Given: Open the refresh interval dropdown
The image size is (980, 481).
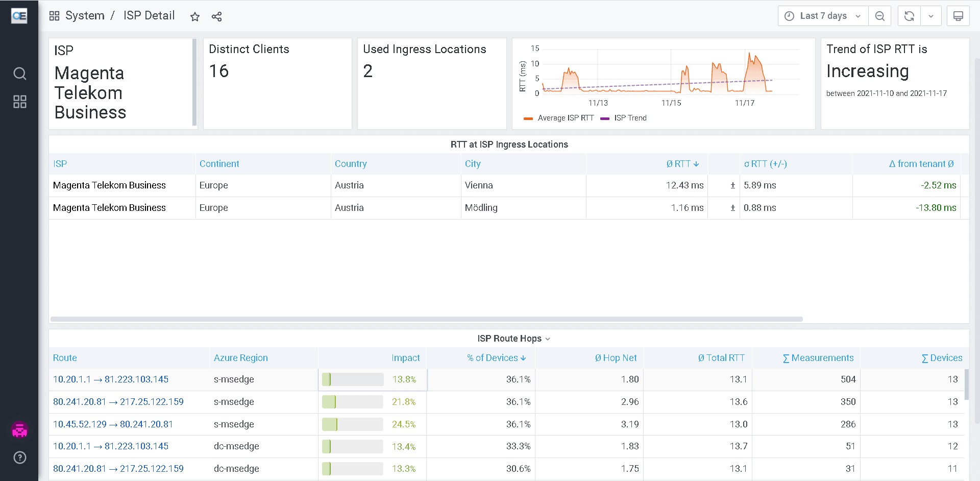Looking at the screenshot, I should tap(931, 16).
